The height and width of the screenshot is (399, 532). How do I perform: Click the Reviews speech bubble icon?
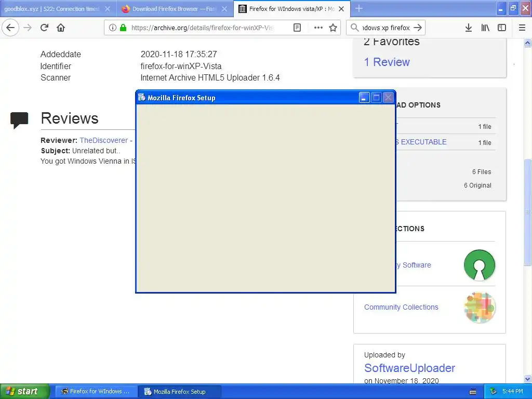(x=19, y=120)
